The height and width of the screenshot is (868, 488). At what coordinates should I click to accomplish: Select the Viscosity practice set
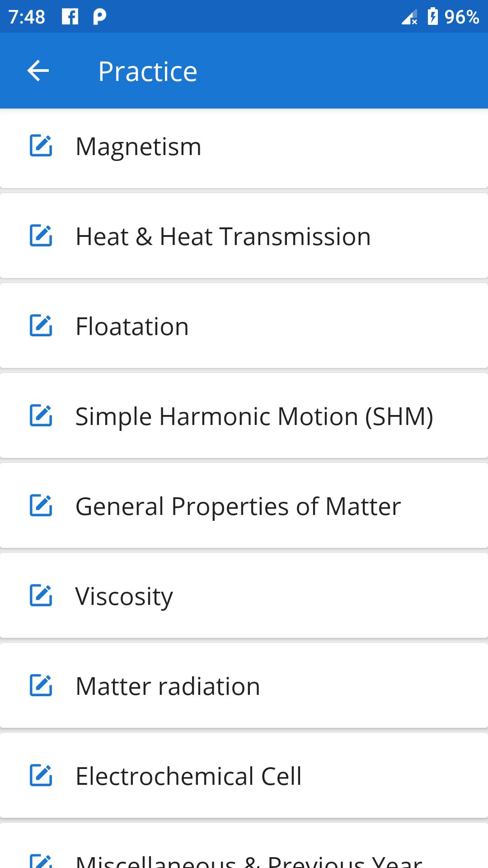(124, 596)
